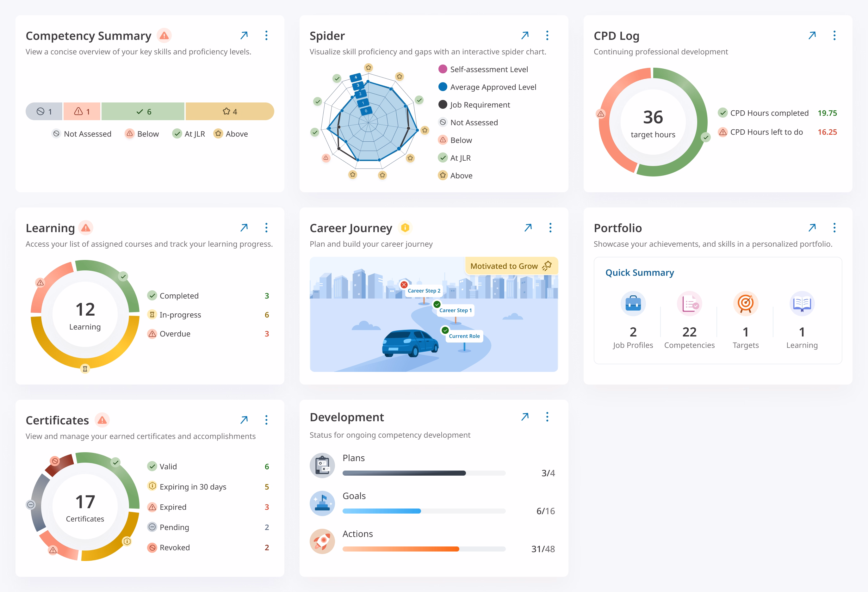Open Competency Summary three-dot menu
The width and height of the screenshot is (868, 592).
pyautogui.click(x=266, y=35)
